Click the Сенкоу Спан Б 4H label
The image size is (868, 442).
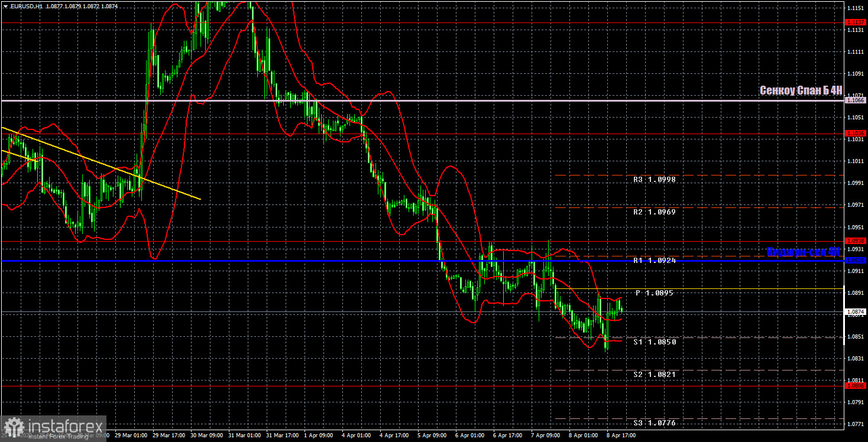pos(801,90)
